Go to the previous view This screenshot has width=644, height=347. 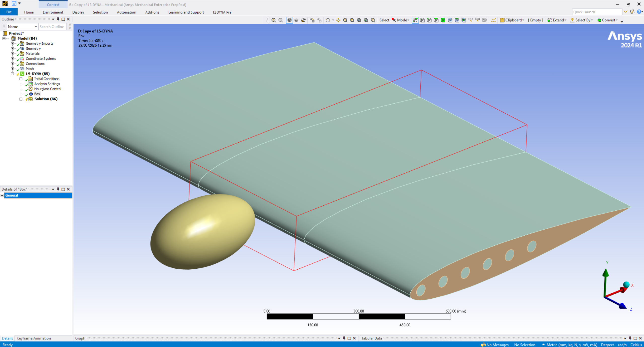click(274, 20)
